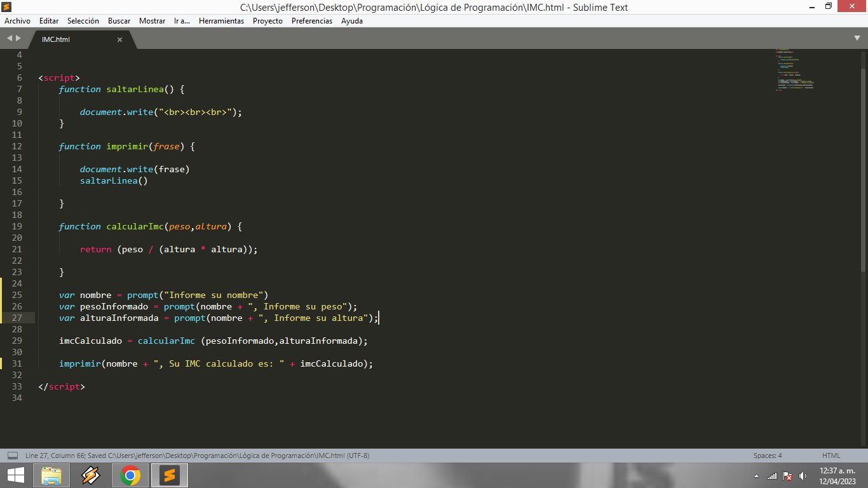Click the return keyword on line 21

click(96, 249)
